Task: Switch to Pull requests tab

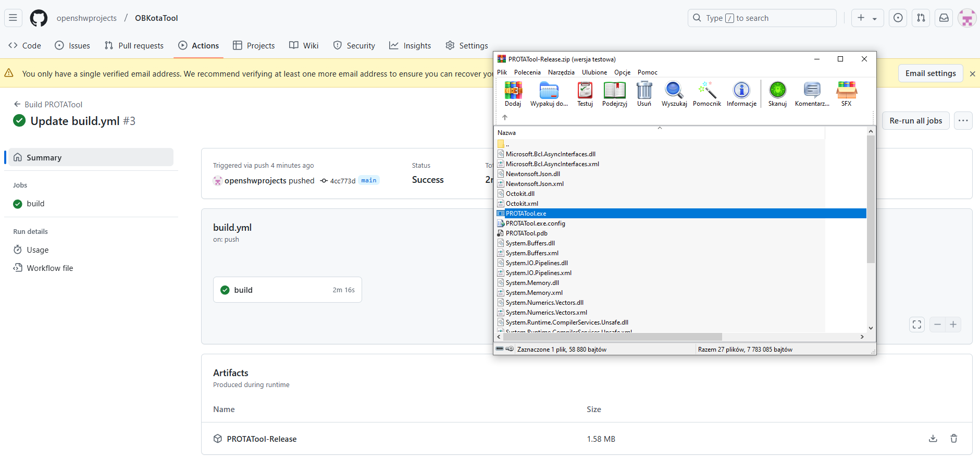Action: pyautogui.click(x=134, y=46)
